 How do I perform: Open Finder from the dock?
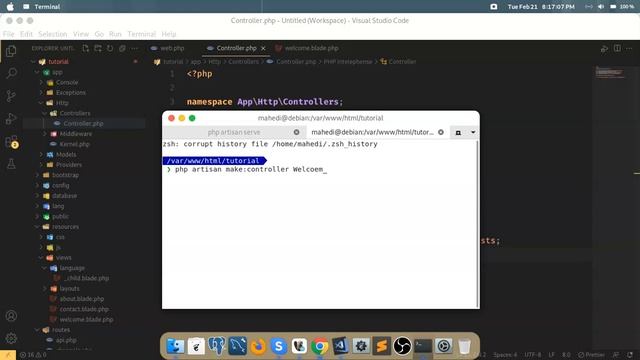point(176,346)
